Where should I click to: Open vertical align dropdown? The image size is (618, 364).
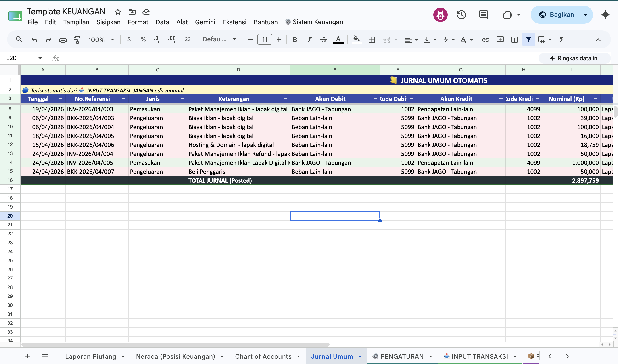[x=430, y=40]
